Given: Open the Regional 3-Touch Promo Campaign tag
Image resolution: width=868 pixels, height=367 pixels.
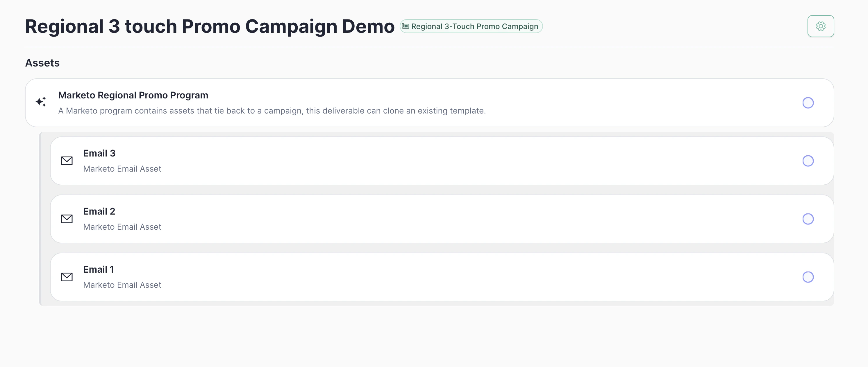Looking at the screenshot, I should (471, 26).
